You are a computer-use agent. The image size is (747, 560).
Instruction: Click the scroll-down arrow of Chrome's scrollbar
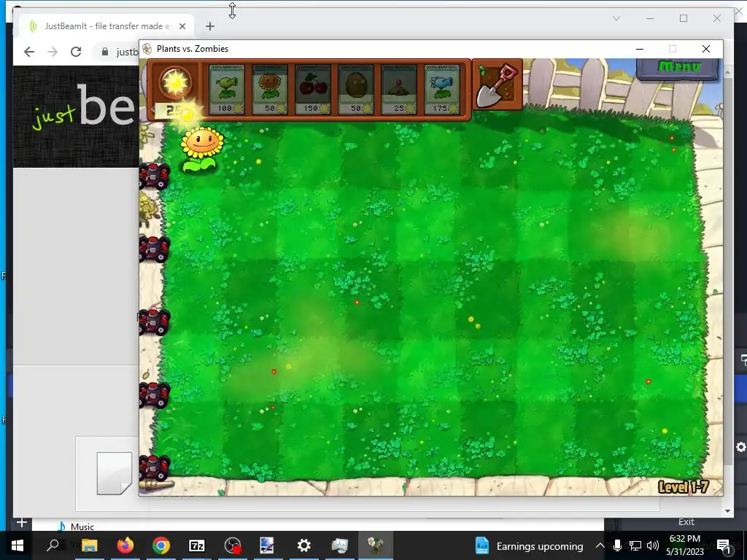coord(727,511)
